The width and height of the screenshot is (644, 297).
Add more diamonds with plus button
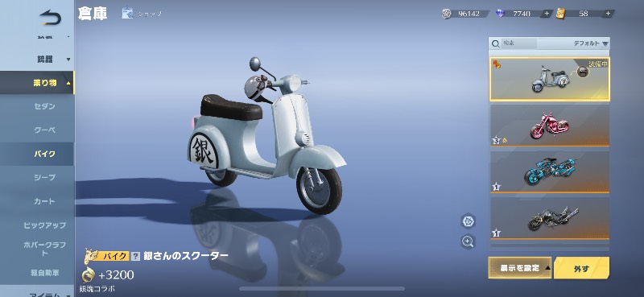(x=547, y=14)
